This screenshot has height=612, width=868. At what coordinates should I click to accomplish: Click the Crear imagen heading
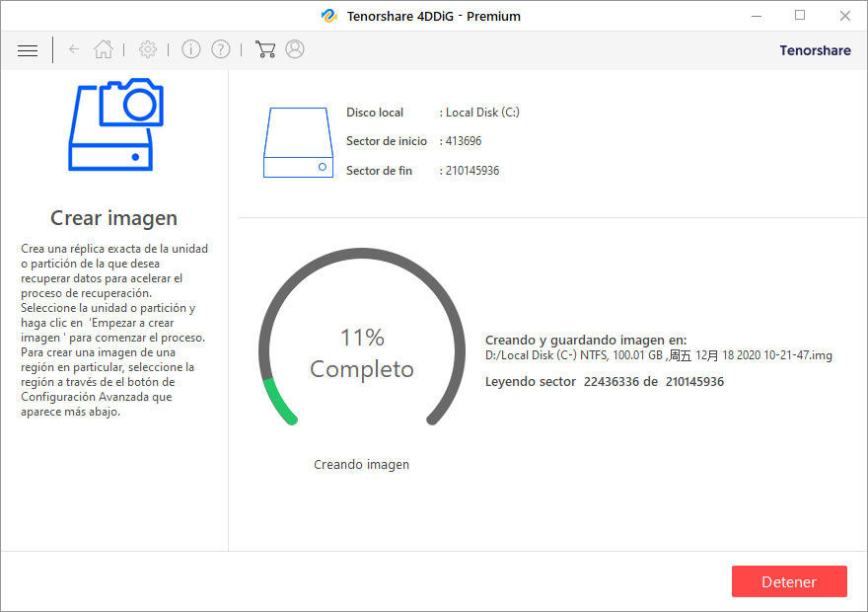click(114, 218)
